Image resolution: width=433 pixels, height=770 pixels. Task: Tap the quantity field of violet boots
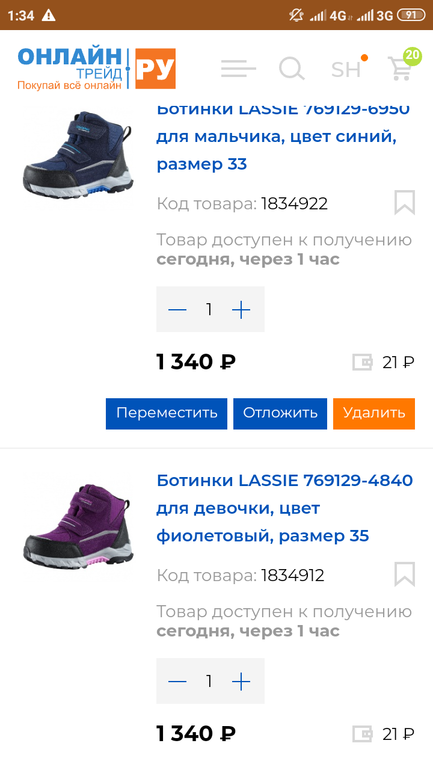click(x=209, y=681)
